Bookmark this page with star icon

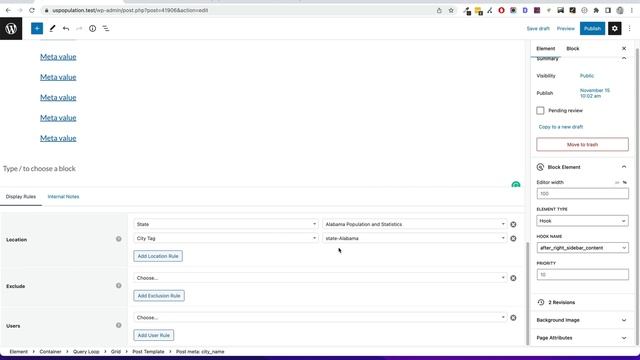coord(451,10)
